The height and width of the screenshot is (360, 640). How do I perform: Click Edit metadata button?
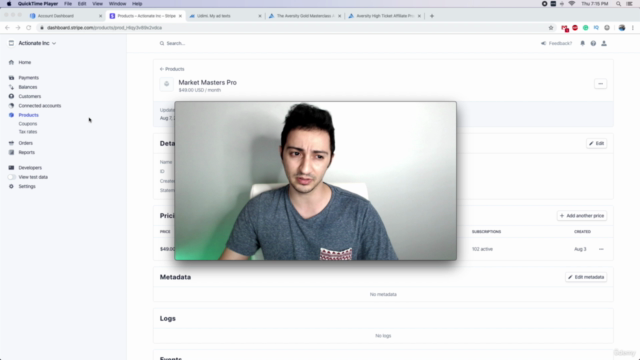(586, 277)
